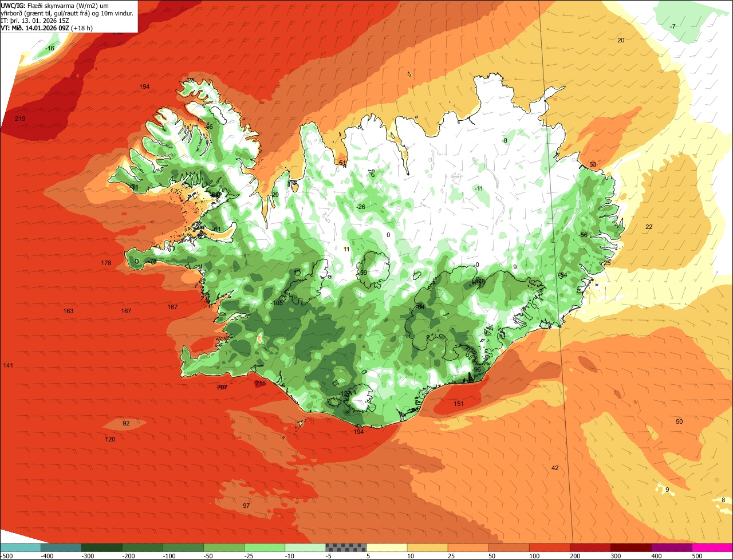Click the value 178 on the map
This screenshot has width=733, height=560.
pyautogui.click(x=106, y=263)
